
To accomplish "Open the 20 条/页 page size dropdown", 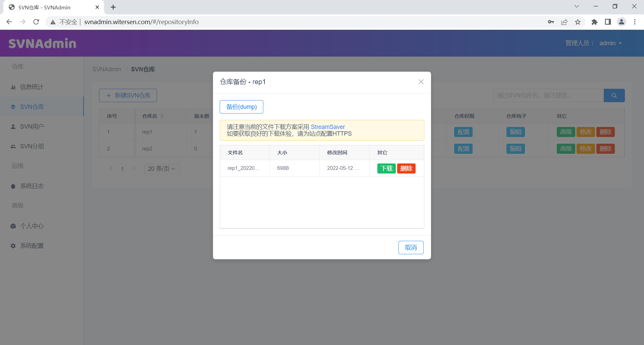I will coord(162,169).
